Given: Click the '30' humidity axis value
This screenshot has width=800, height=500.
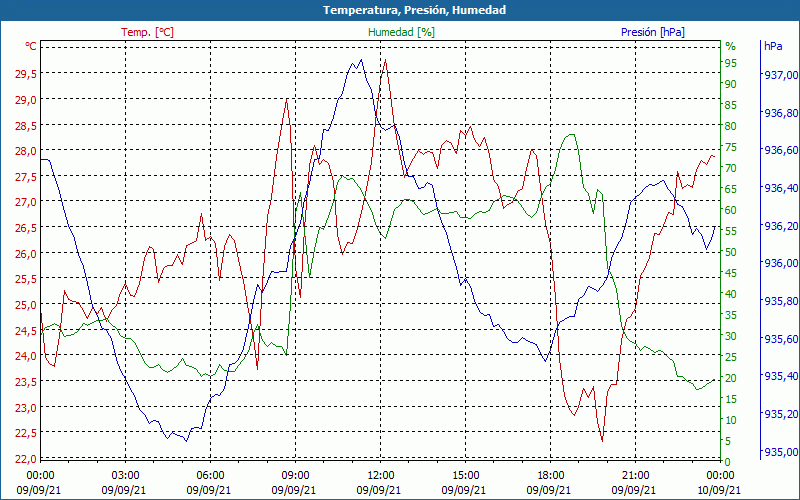Looking at the screenshot, I should click(x=731, y=336).
